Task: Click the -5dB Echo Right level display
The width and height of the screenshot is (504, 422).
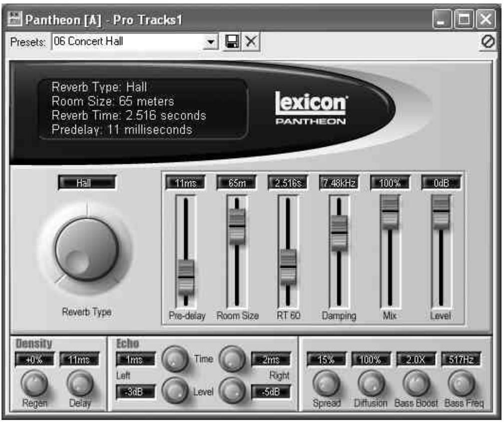Action: (271, 392)
